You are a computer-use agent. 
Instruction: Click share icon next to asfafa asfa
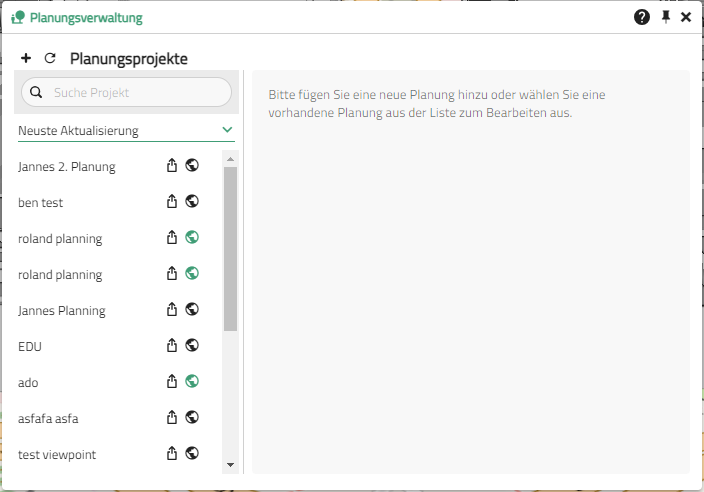(172, 418)
